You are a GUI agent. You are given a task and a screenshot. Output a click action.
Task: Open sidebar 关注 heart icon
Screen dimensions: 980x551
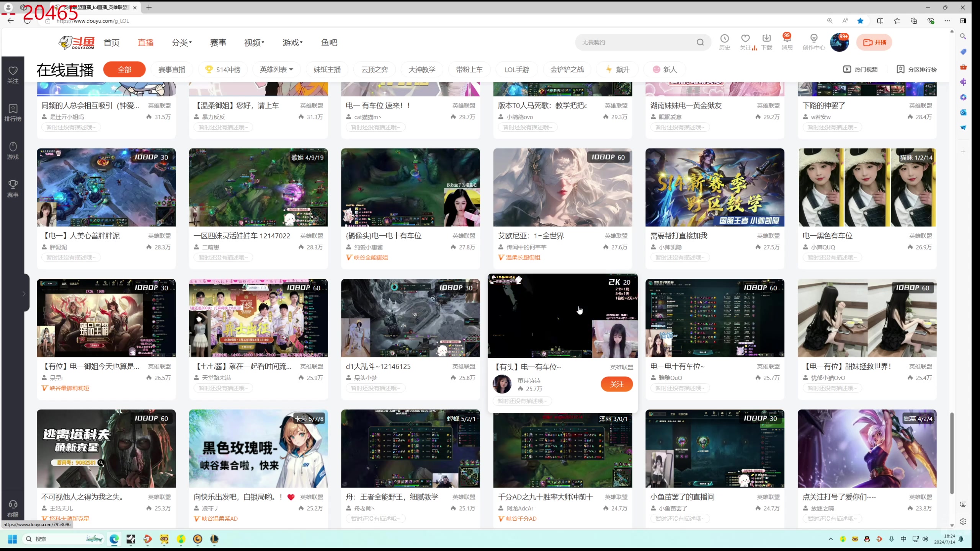pyautogui.click(x=13, y=75)
